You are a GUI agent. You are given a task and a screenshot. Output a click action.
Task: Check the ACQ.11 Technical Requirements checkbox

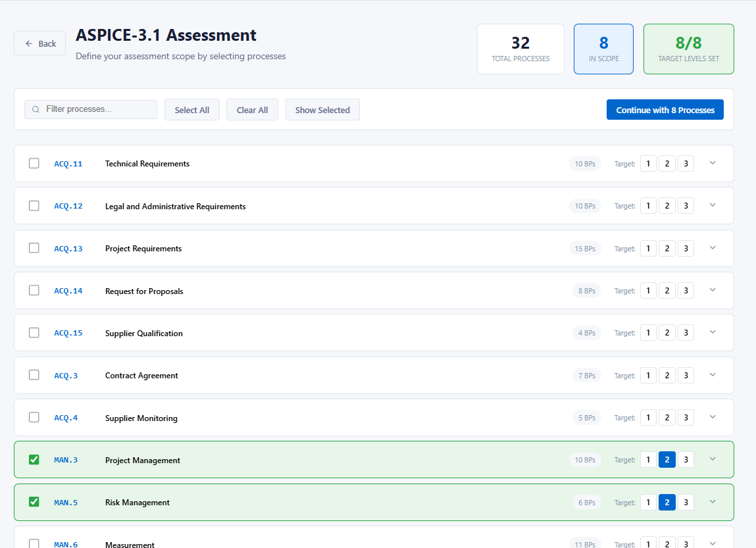pyautogui.click(x=34, y=163)
